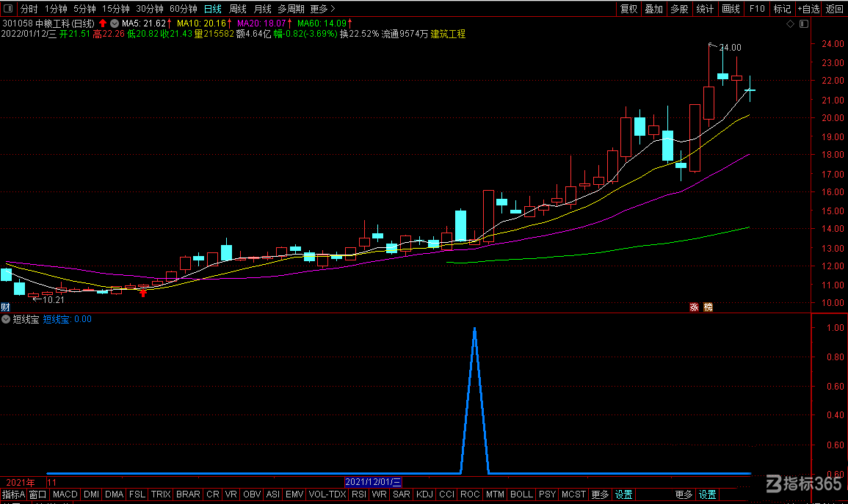This screenshot has height=504, width=848.
Task: Activate the 画线 drawing tool
Action: 731,9
